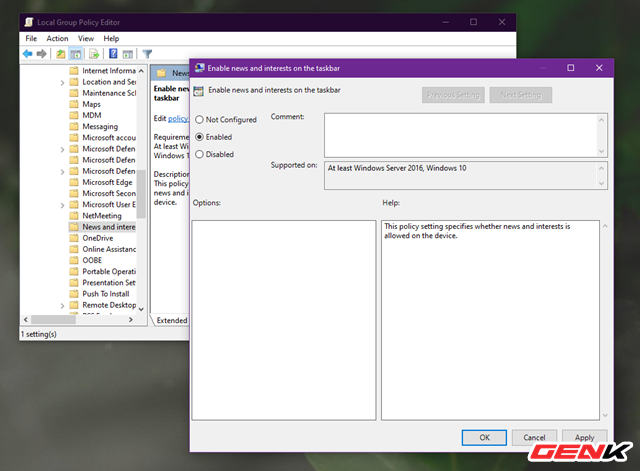Open the View menu
The image size is (640, 471).
coord(86,38)
